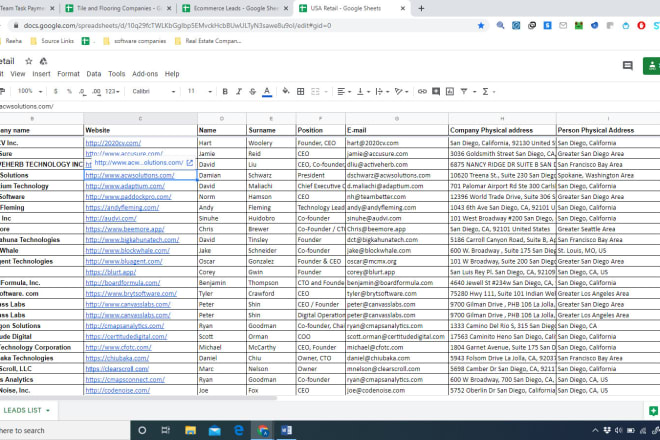Open the View menu
660x440 pixels.
click(18, 74)
